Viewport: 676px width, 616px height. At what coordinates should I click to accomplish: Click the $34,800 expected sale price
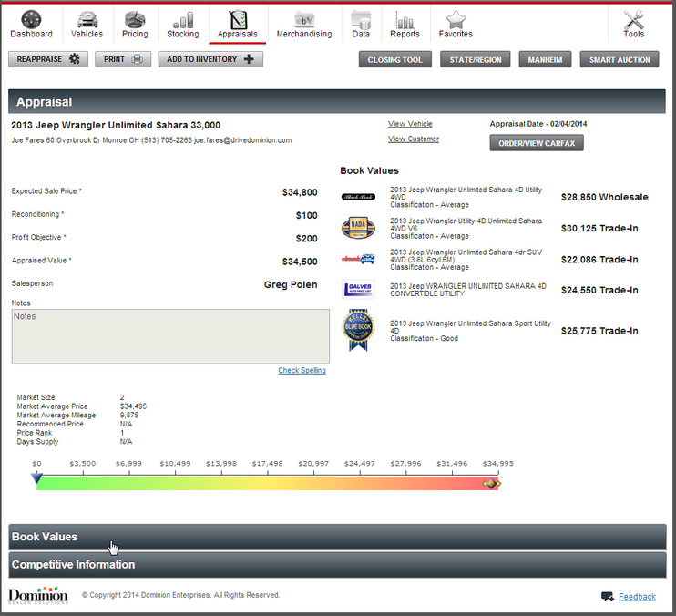pos(300,192)
